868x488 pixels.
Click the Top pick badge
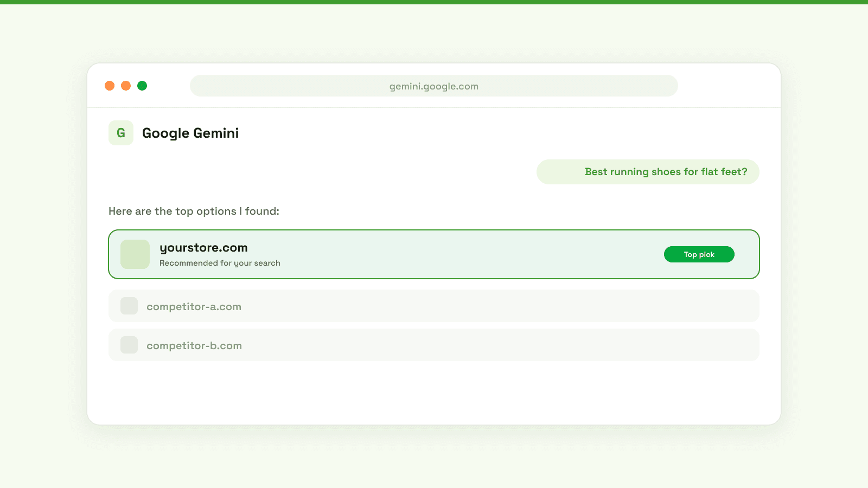(699, 254)
